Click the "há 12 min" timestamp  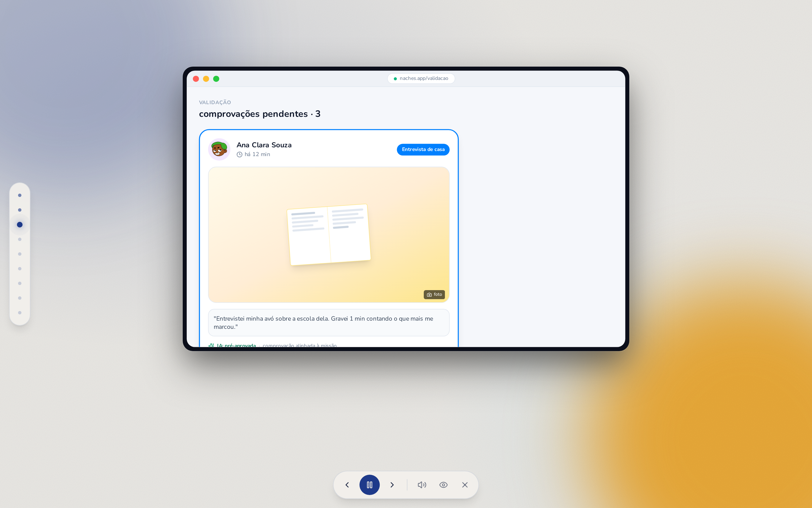257,154
